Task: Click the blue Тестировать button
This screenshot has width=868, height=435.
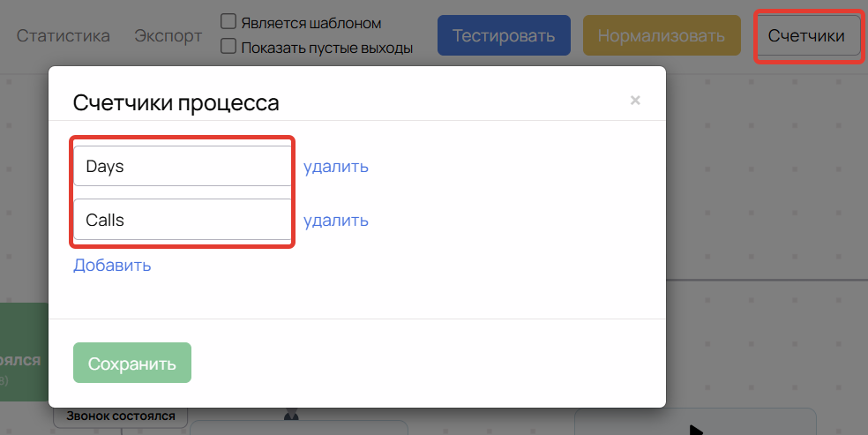Action: pyautogui.click(x=504, y=35)
